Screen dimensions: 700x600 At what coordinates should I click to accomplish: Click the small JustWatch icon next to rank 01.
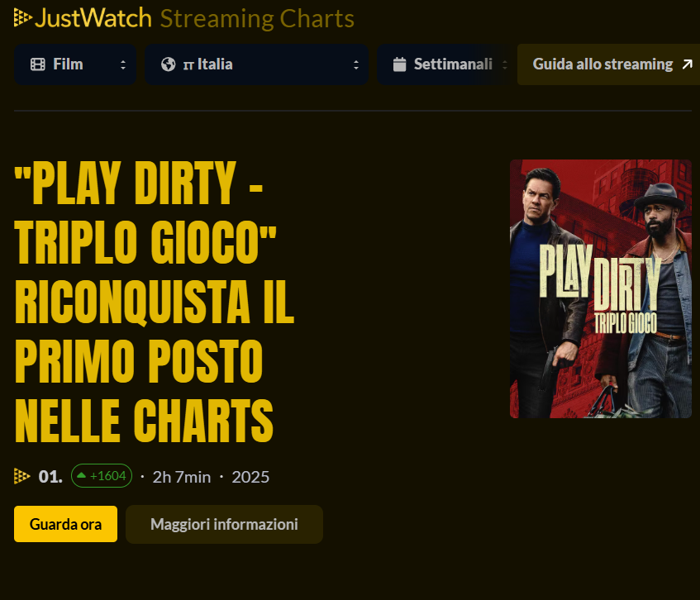pos(21,476)
